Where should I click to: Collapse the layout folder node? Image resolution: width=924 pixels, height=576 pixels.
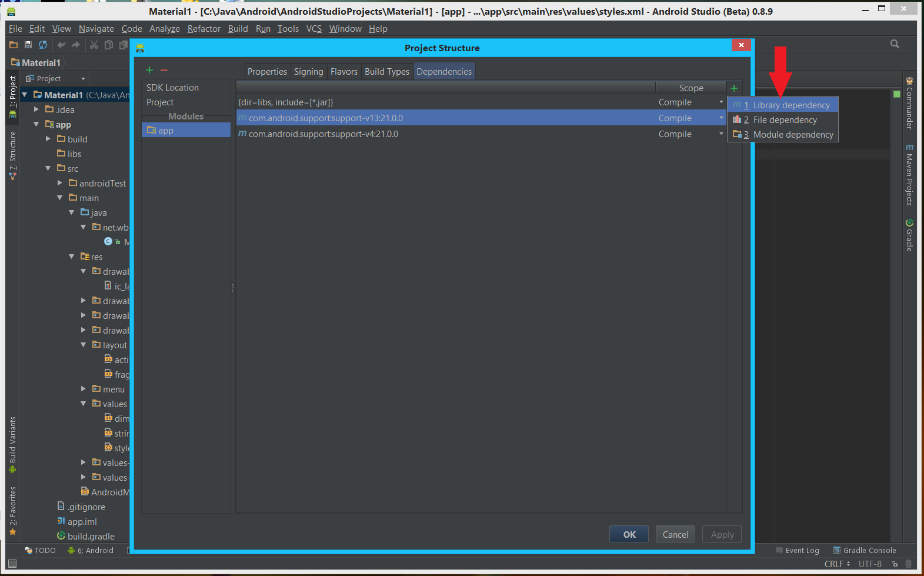pyautogui.click(x=84, y=345)
